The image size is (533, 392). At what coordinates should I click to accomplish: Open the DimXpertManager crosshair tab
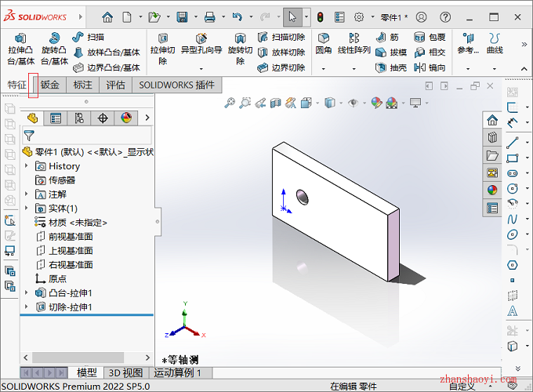click(103, 118)
